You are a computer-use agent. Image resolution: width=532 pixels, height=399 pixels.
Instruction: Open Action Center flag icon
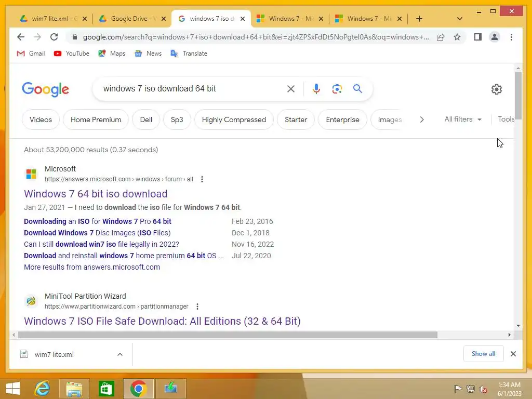pos(458,389)
